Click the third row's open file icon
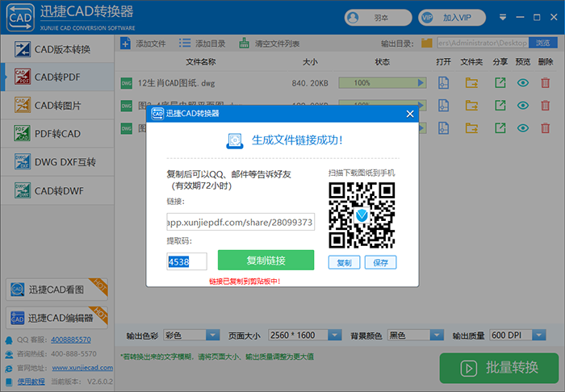This screenshot has height=392, width=565. click(x=443, y=128)
